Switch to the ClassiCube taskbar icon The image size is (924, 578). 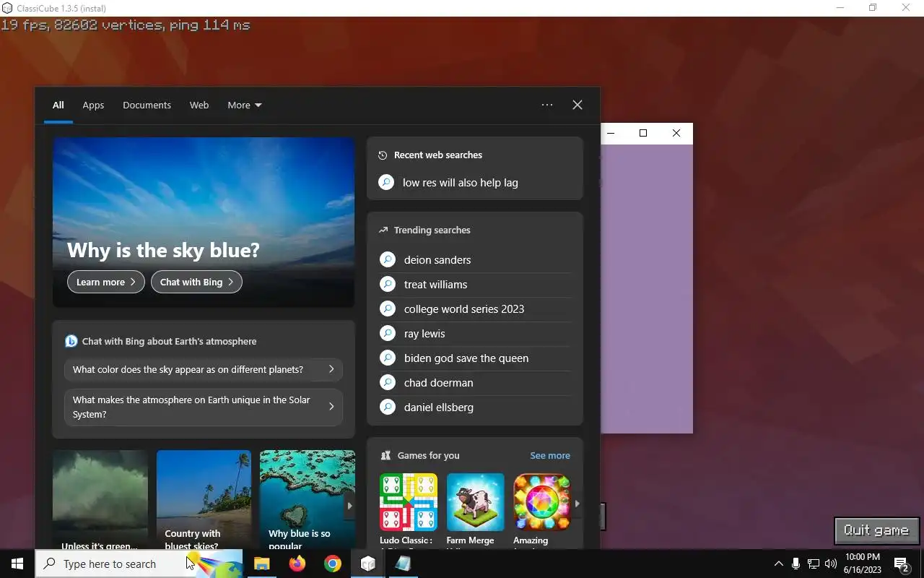click(367, 564)
